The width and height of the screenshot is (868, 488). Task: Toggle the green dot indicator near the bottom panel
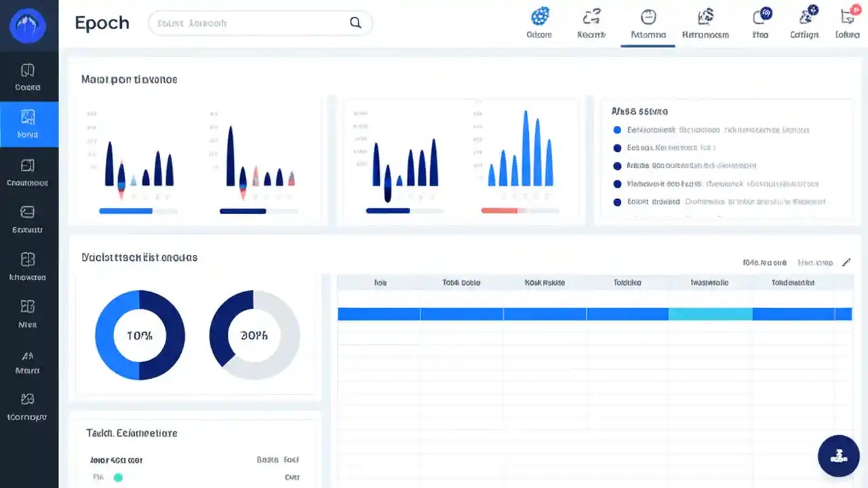click(x=118, y=477)
